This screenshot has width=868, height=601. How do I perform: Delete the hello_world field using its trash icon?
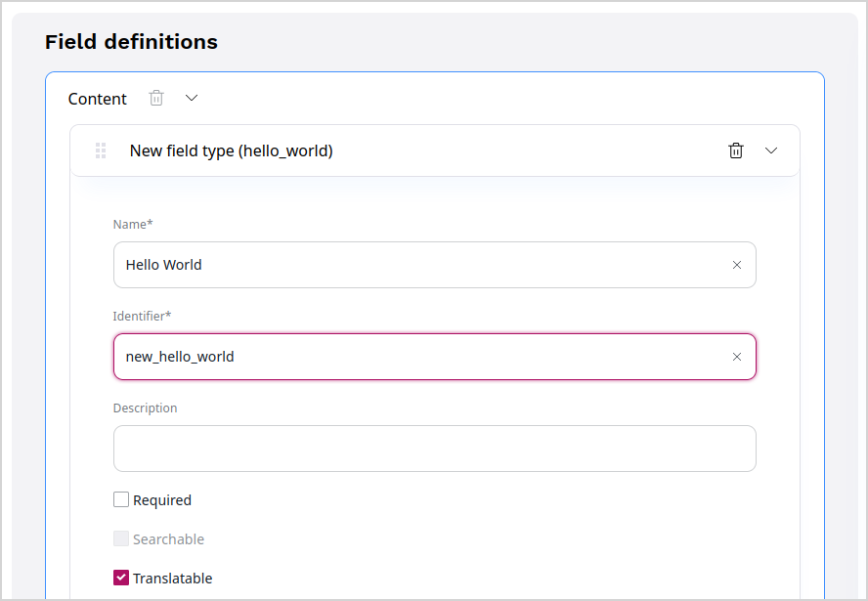tap(736, 150)
